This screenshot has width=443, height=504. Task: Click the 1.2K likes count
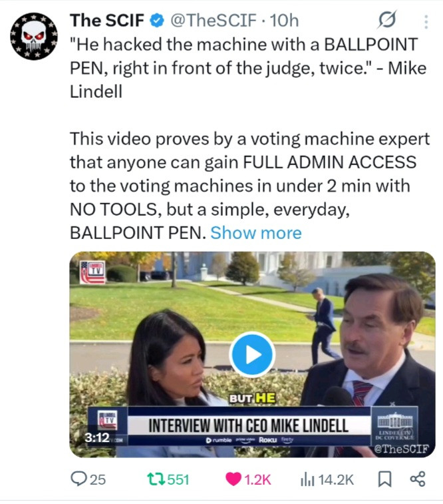click(258, 479)
